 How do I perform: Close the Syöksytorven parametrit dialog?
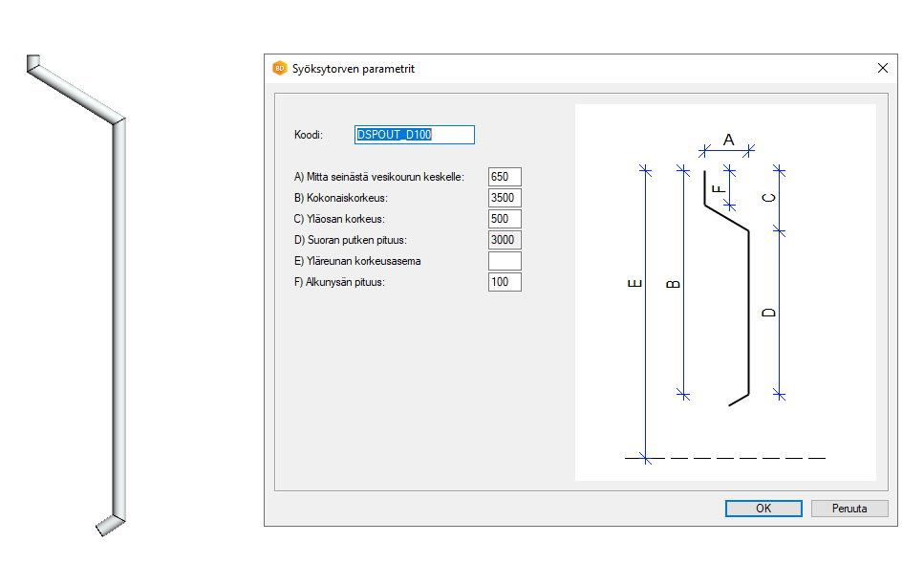[x=882, y=68]
